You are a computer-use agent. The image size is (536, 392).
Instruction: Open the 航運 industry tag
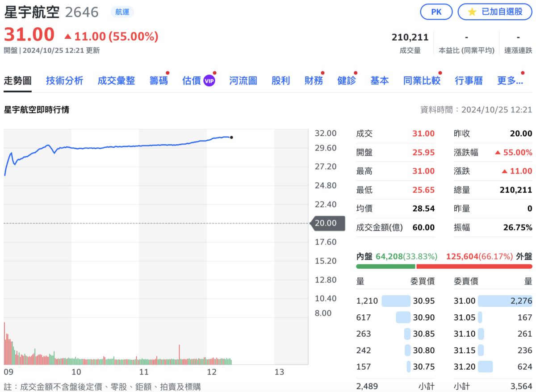click(122, 12)
